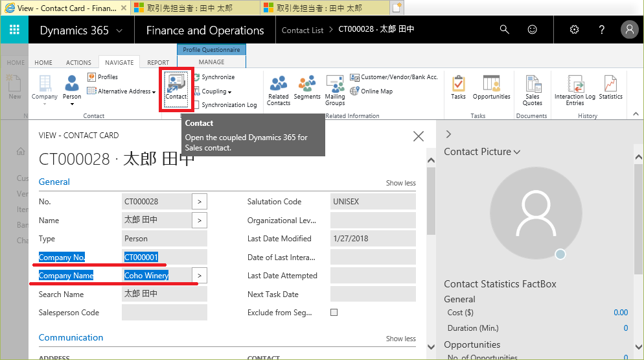Open the Name field lookup arrow
The height and width of the screenshot is (360, 644).
pos(199,220)
